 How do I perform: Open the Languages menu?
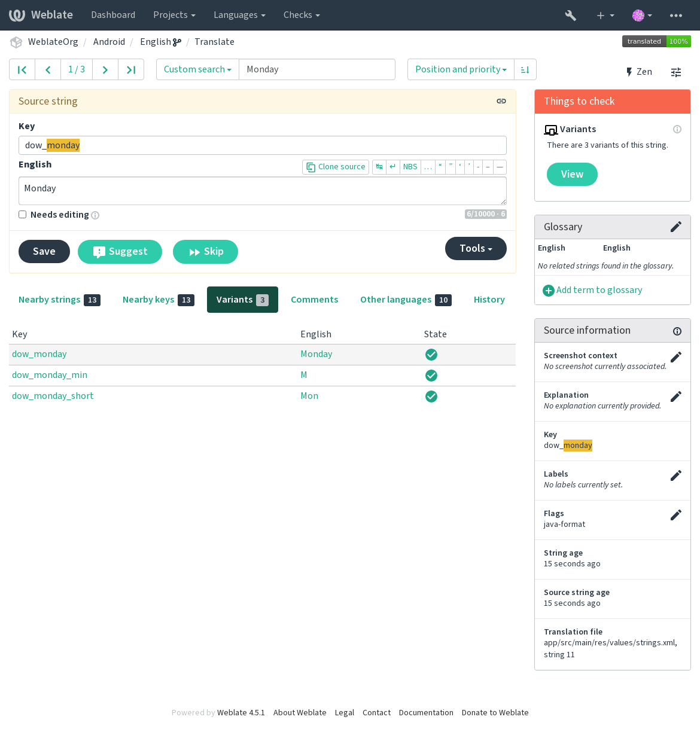pos(239,15)
